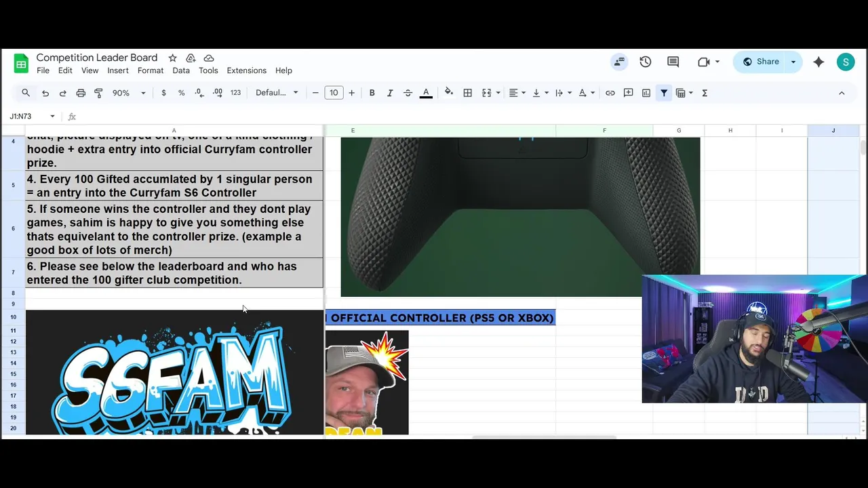Viewport: 868px width, 488px height.
Task: Increase font size with plus
Action: (x=351, y=93)
